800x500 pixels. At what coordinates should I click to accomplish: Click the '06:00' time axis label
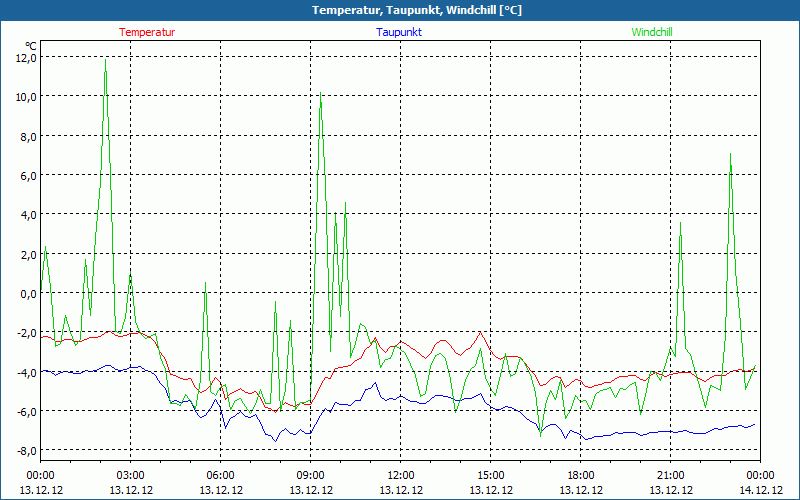tap(220, 476)
